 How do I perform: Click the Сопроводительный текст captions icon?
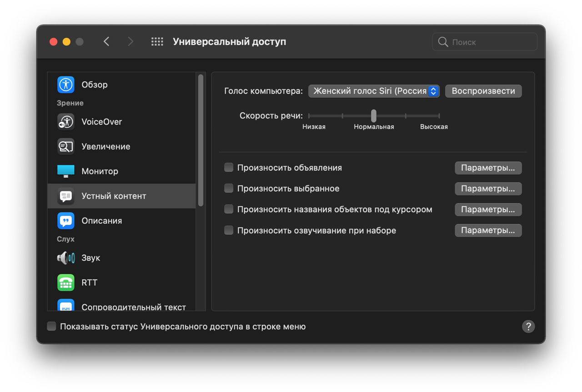click(66, 305)
